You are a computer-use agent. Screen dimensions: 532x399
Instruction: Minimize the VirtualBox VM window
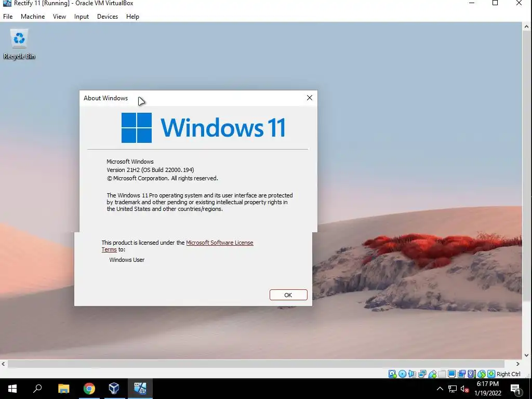[x=472, y=3]
